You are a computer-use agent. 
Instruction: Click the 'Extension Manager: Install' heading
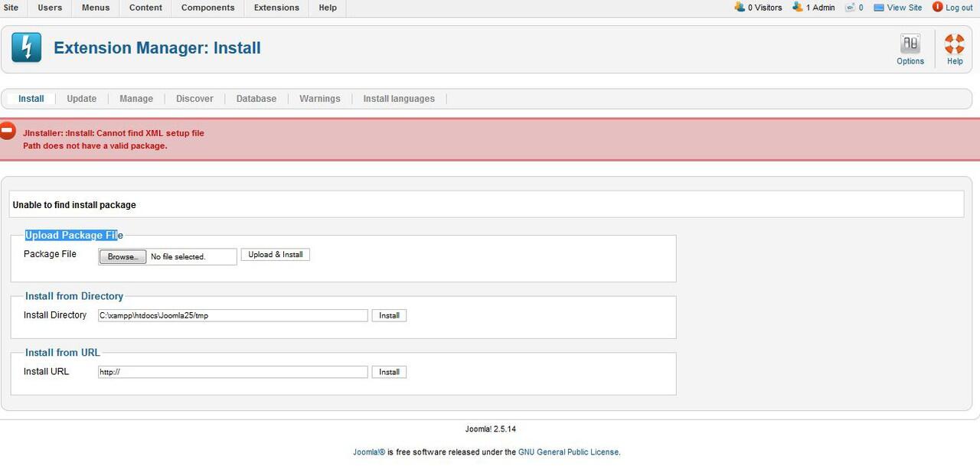coord(157,47)
